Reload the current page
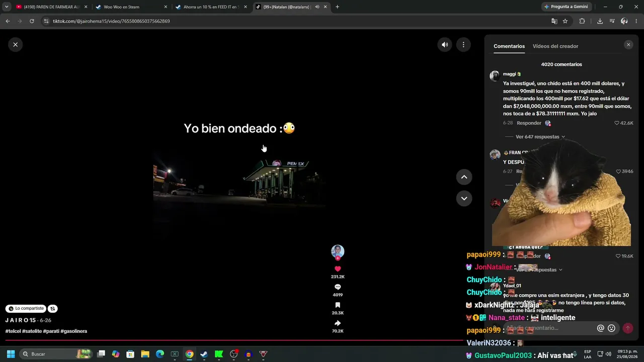644x362 pixels. point(32,21)
